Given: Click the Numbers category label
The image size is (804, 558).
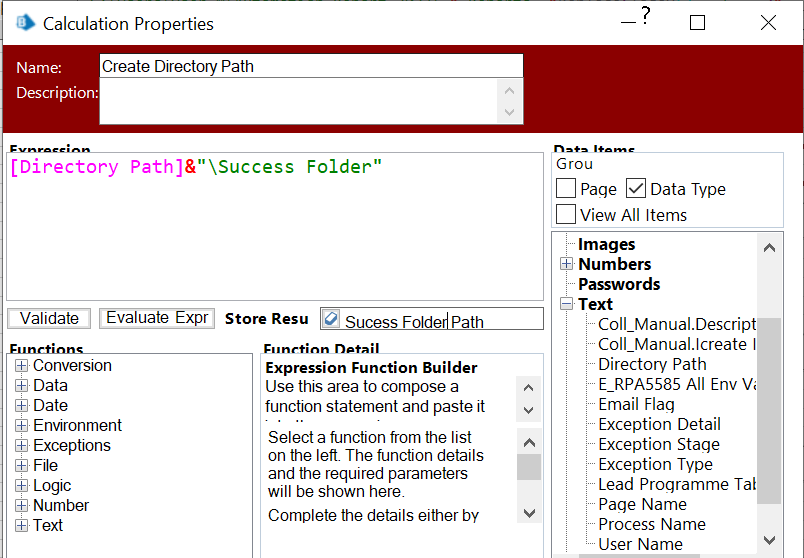Looking at the screenshot, I should pos(615,264).
